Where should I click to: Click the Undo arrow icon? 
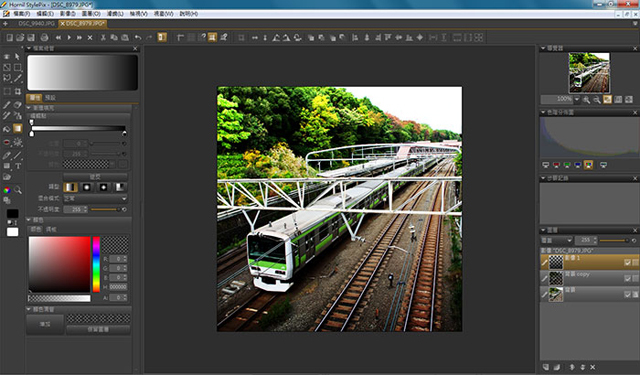pos(138,38)
